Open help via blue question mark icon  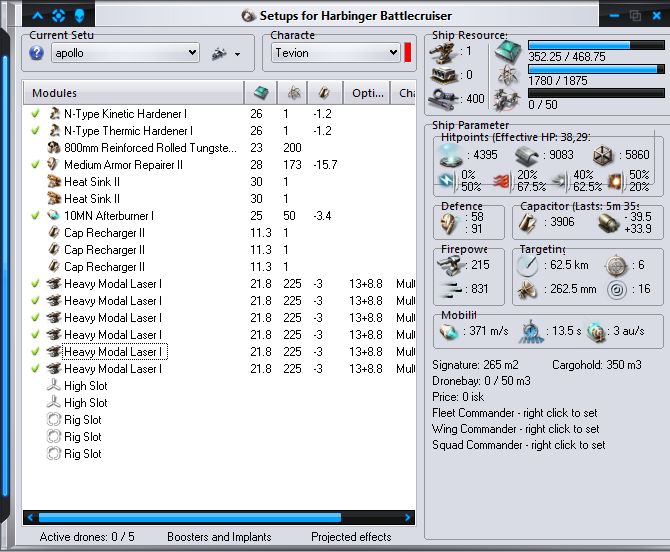pos(37,53)
